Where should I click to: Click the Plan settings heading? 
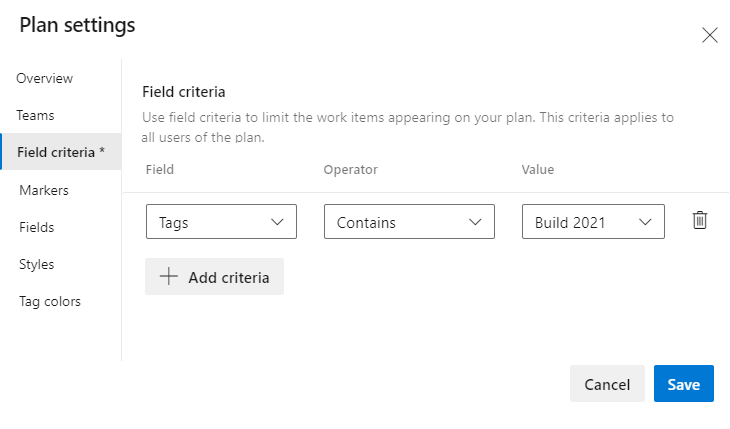tap(77, 25)
